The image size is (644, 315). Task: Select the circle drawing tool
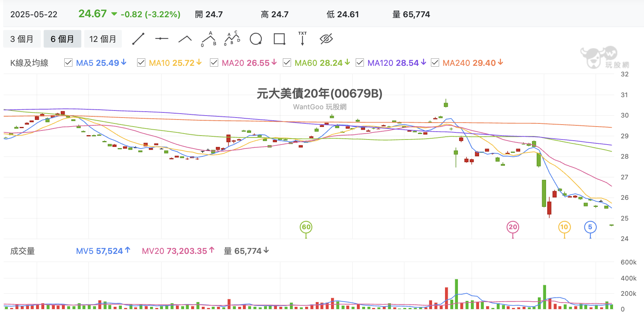click(x=256, y=39)
